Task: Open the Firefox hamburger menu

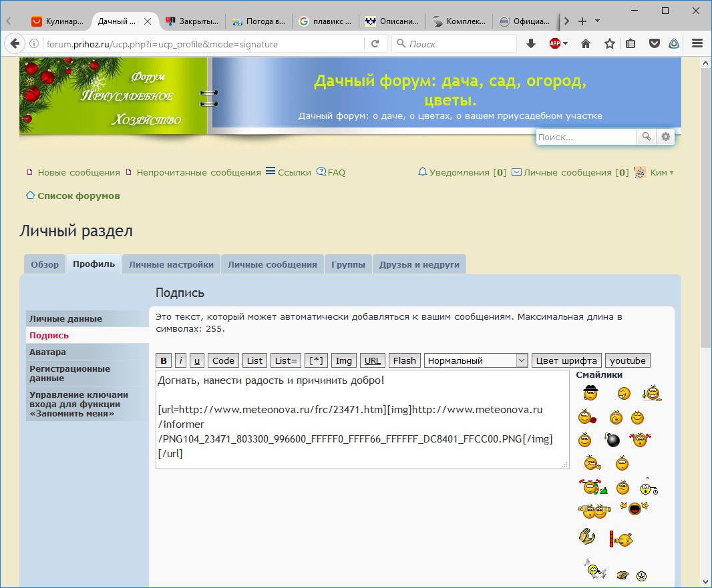Action: click(x=697, y=43)
